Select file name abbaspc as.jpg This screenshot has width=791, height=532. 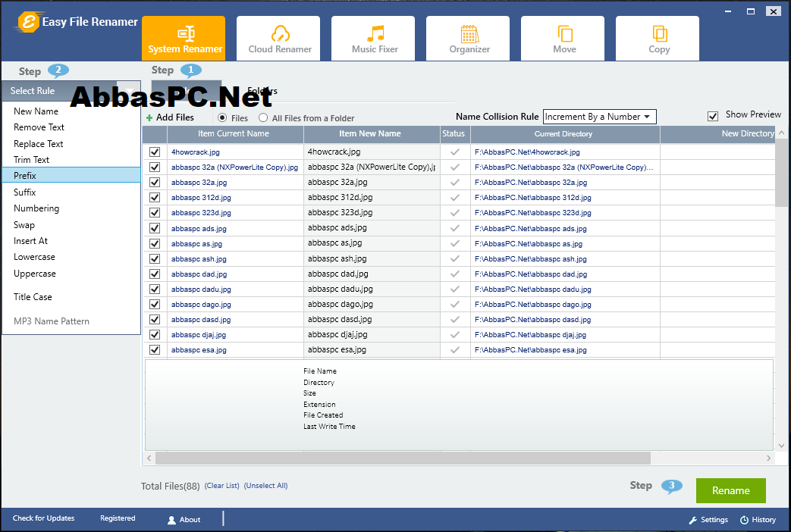pos(196,243)
